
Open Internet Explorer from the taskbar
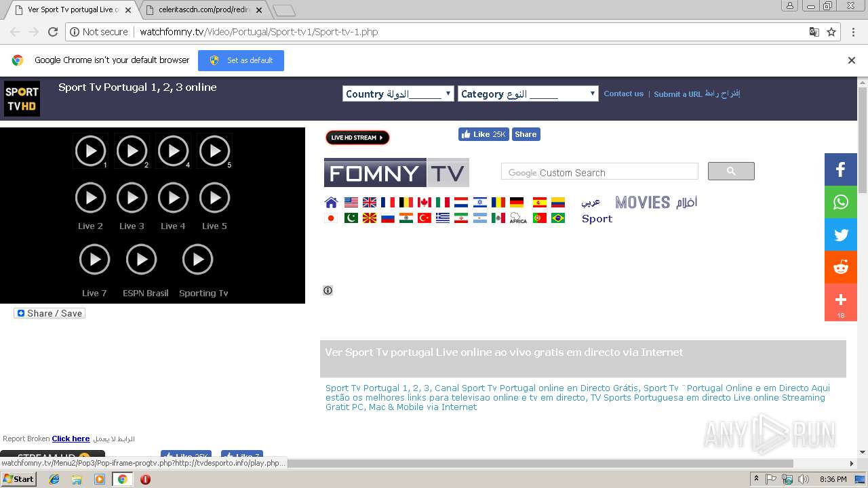[54, 479]
